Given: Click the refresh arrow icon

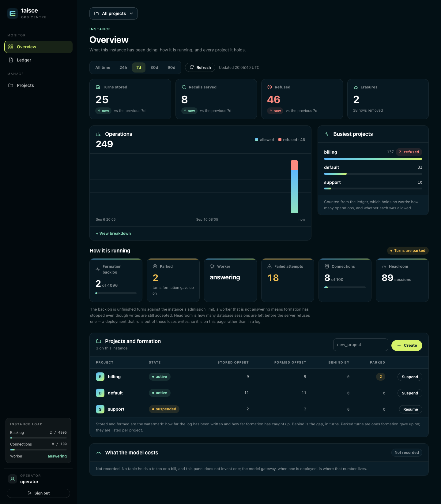Looking at the screenshot, I should tap(192, 67).
